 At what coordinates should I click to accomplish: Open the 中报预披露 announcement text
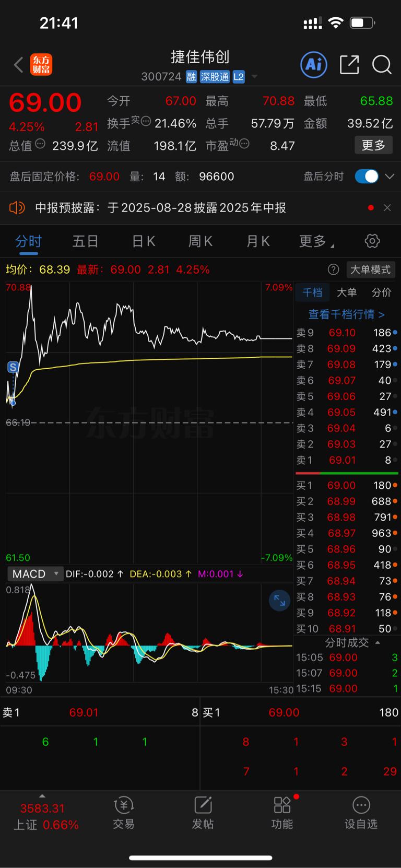160,208
